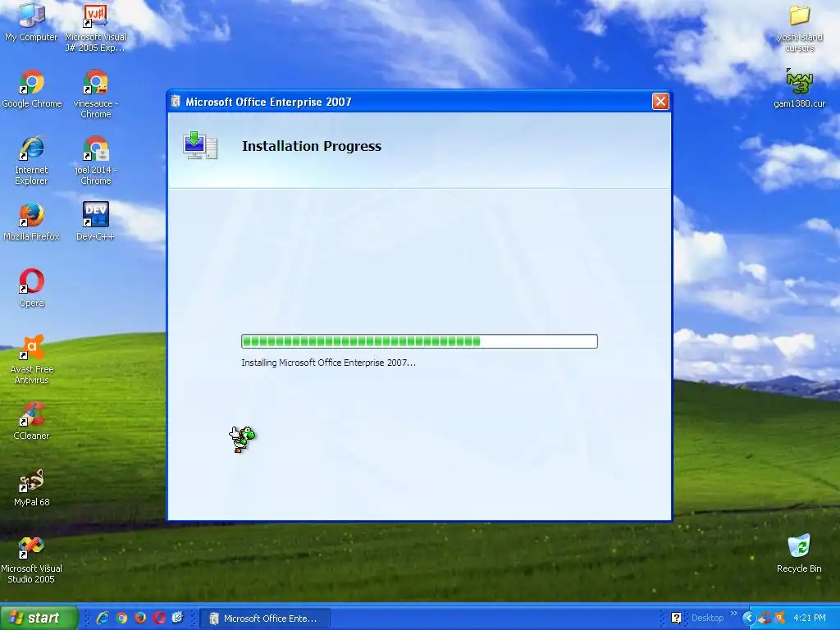Click the 'Installing Microsoft Office Enterprise 2007...' status text

(328, 363)
